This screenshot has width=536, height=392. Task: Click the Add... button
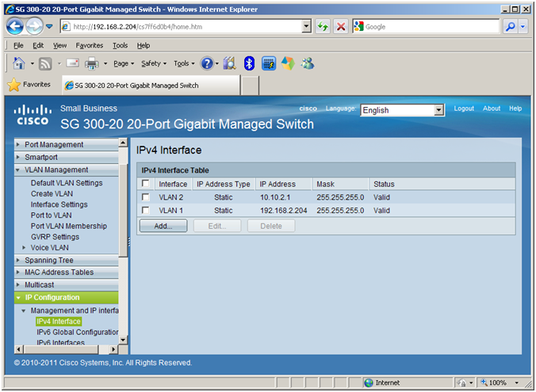tap(163, 226)
